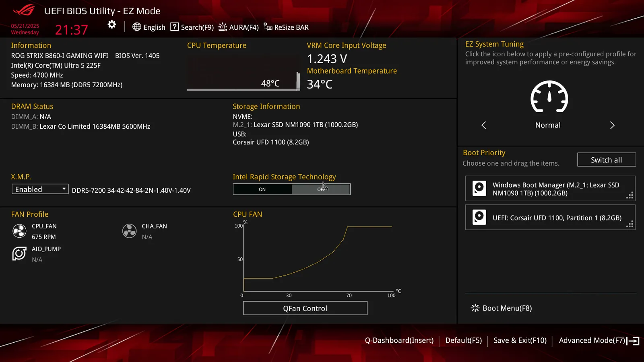Click DIMM_B Lexar Co Limited entry
The image size is (644, 362).
click(80, 126)
